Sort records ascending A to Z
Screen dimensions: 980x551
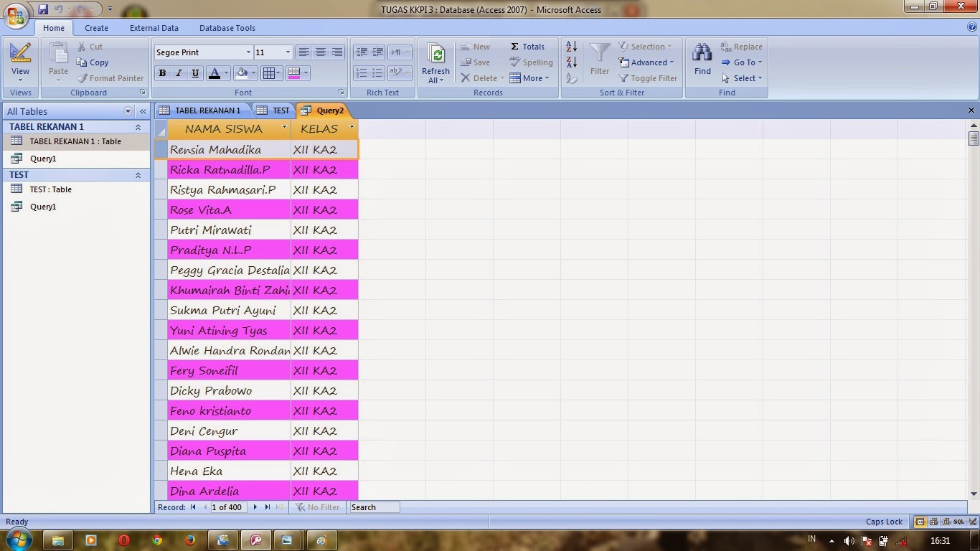pos(572,47)
